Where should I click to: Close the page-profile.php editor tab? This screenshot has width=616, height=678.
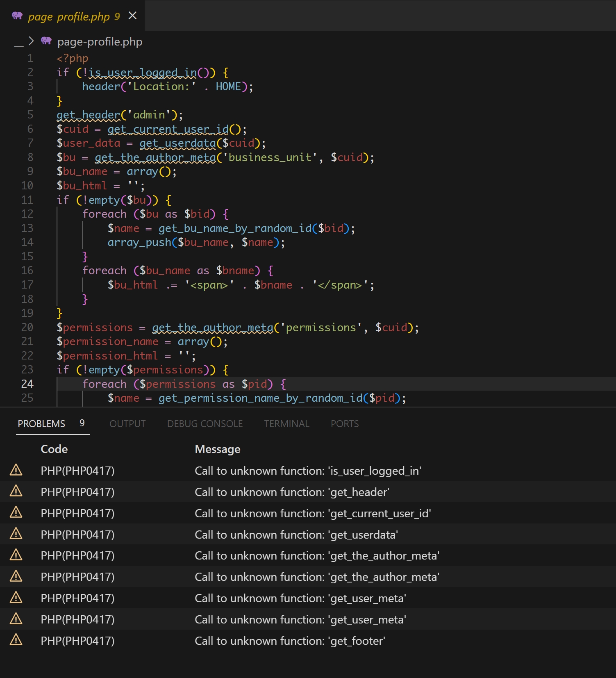(132, 16)
